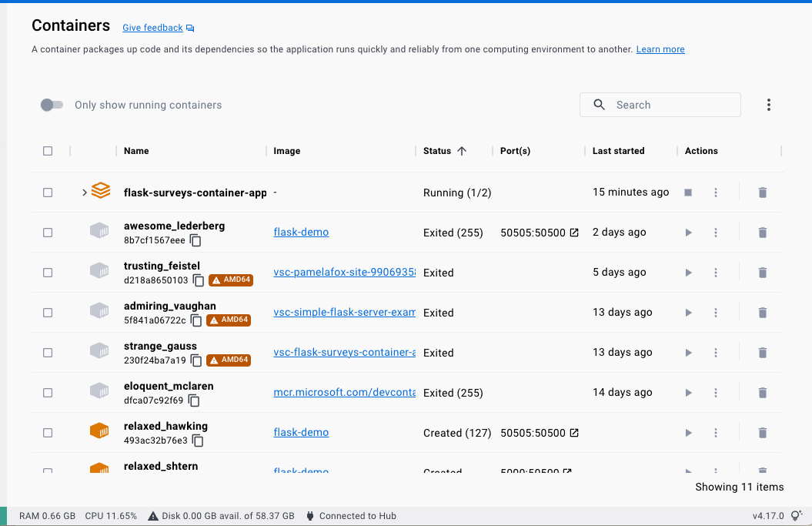Viewport: 812px width, 526px height.
Task: Start the awesome_lederberg container
Action: point(687,232)
